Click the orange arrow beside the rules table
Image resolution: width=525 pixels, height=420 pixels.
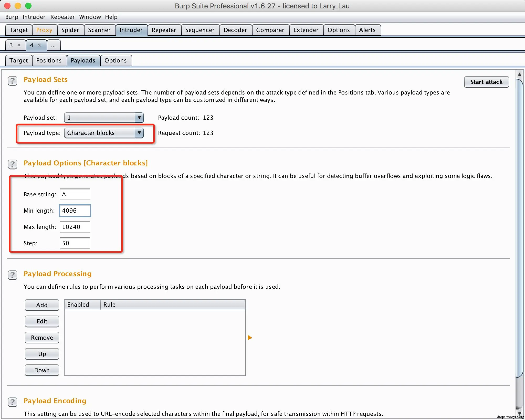(250, 338)
